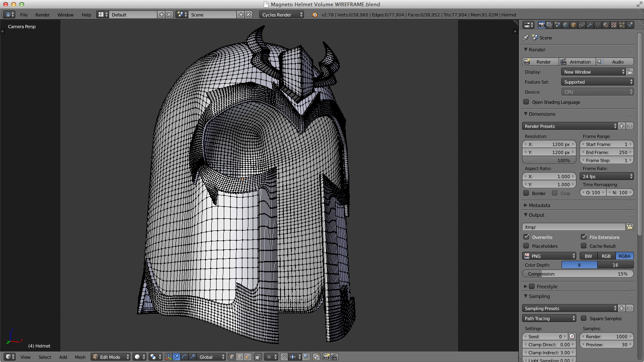Enable Open Shading Language checkbox
The height and width of the screenshot is (362, 644).
pos(526,102)
